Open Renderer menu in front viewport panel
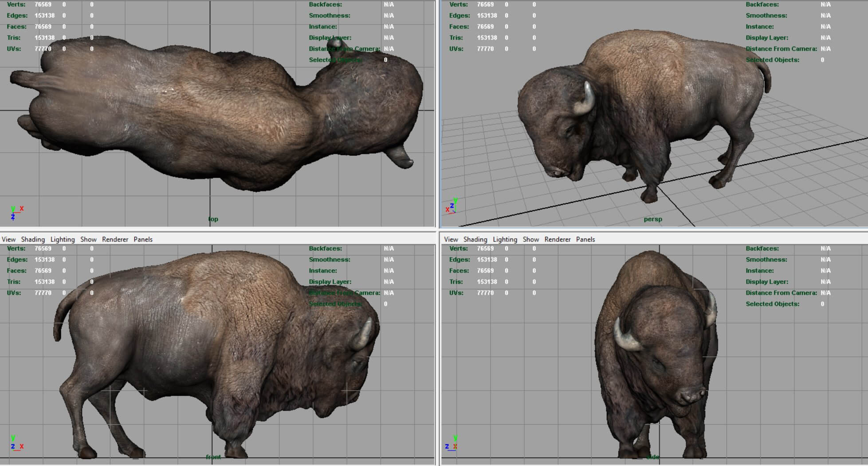 coord(115,239)
